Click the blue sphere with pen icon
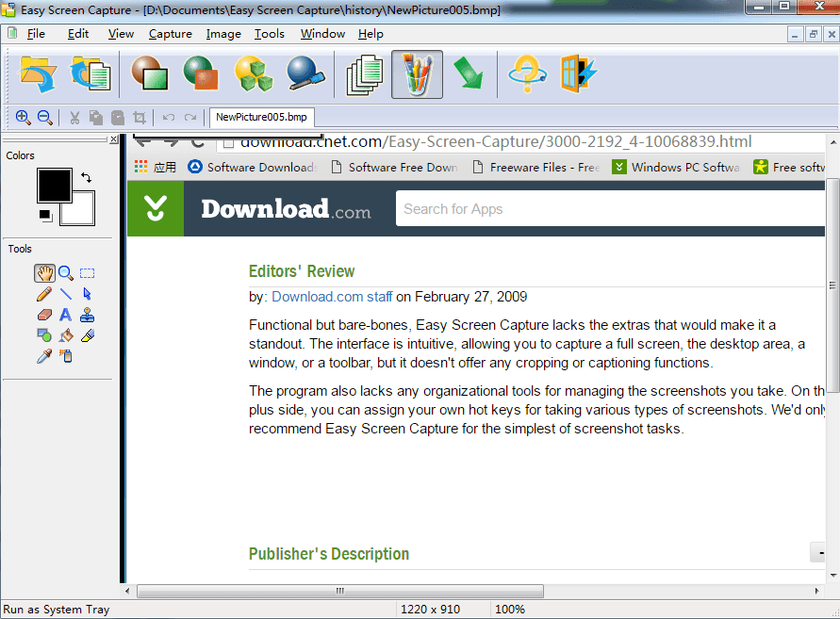This screenshot has width=840, height=619. [305, 73]
